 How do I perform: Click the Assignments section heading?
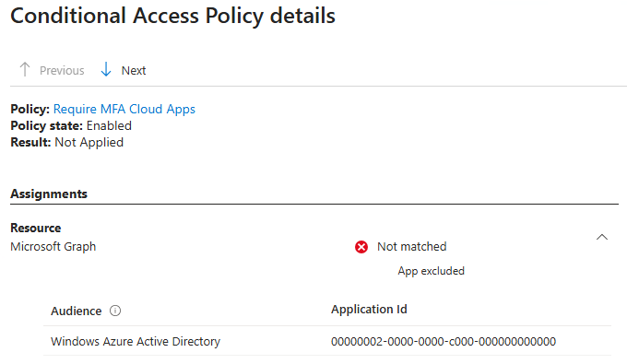point(49,194)
